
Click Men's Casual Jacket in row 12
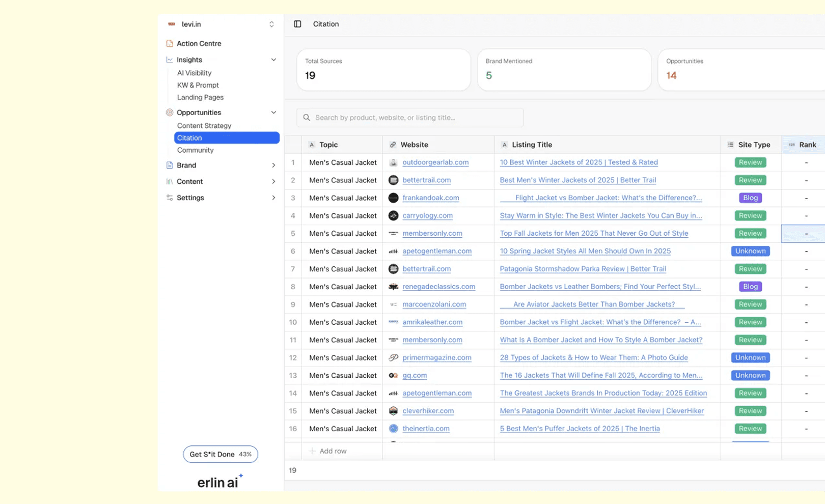(x=343, y=357)
